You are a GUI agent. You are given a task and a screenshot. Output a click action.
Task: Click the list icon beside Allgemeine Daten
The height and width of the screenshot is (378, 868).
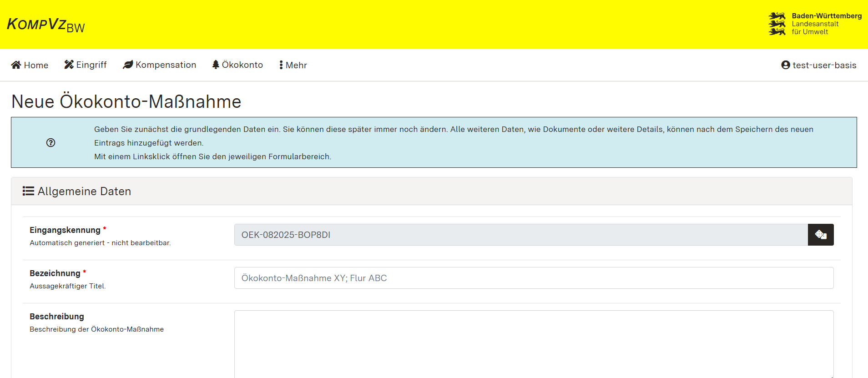(x=28, y=191)
